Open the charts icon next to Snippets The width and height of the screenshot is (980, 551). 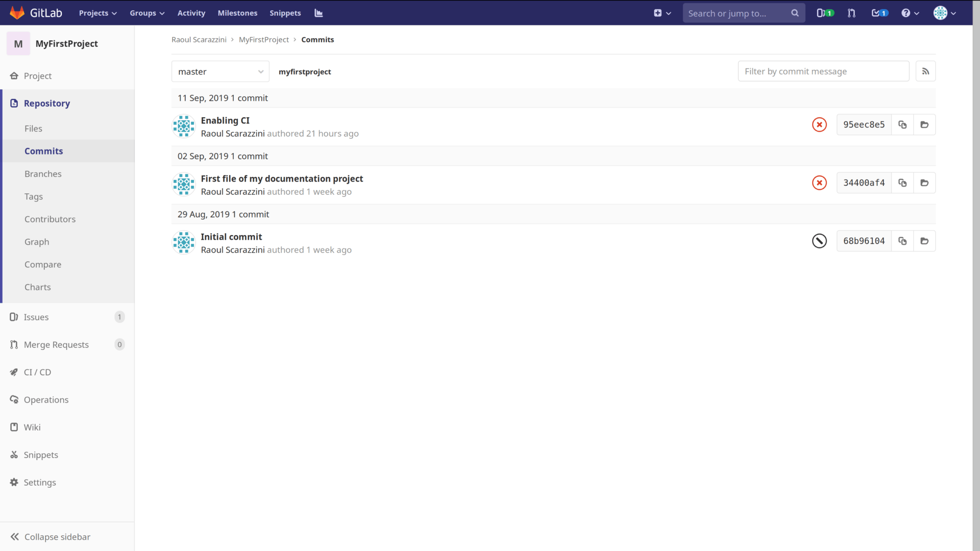tap(318, 13)
